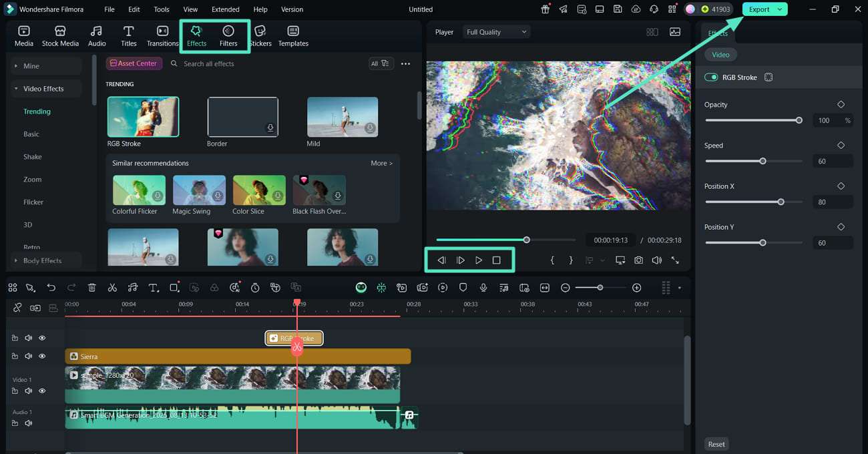Hide the Video 1 track with eye icon
Screen dimensions: 868x454
pos(42,391)
